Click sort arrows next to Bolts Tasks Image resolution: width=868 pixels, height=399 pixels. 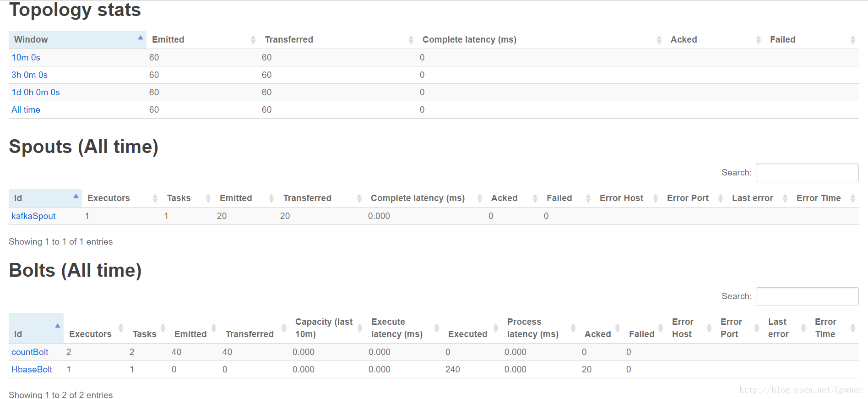pyautogui.click(x=163, y=328)
